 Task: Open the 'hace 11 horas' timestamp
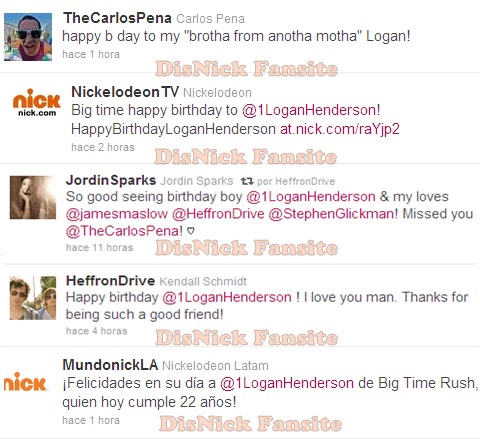(99, 248)
